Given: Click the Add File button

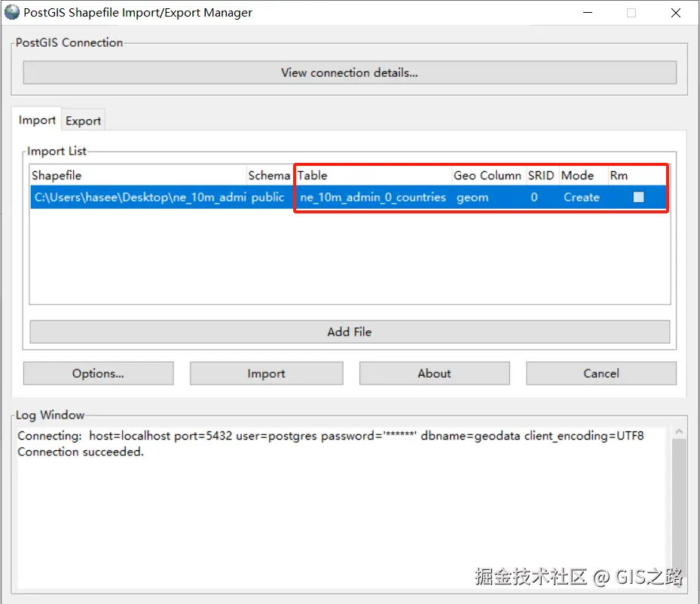Looking at the screenshot, I should pyautogui.click(x=350, y=332).
